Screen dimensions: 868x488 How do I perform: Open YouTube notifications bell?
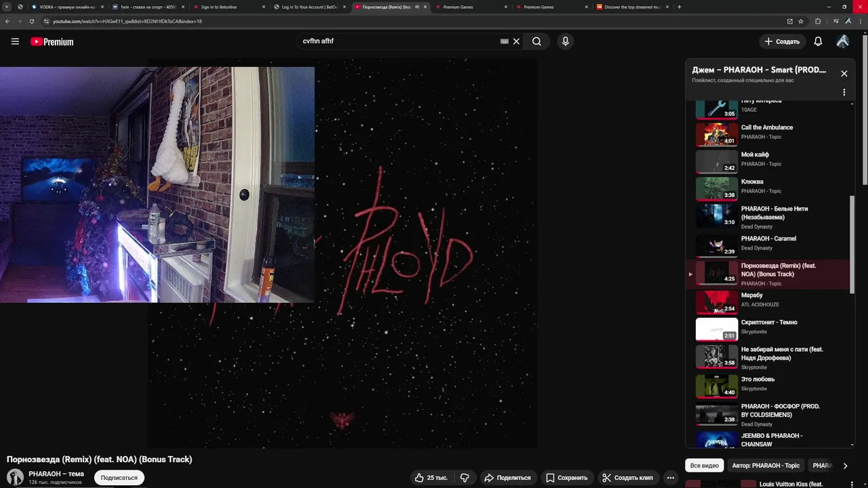pos(818,41)
